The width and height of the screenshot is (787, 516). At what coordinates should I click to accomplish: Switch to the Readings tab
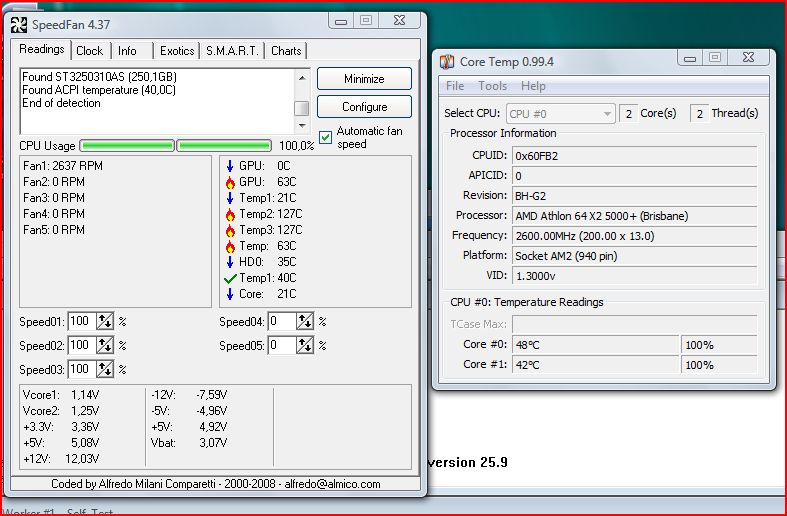tap(42, 49)
